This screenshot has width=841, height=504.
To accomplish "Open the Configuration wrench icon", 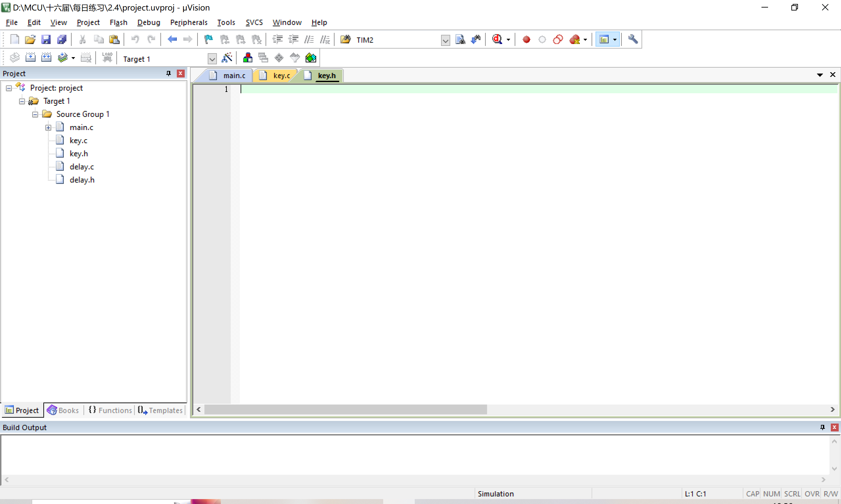I will 632,39.
